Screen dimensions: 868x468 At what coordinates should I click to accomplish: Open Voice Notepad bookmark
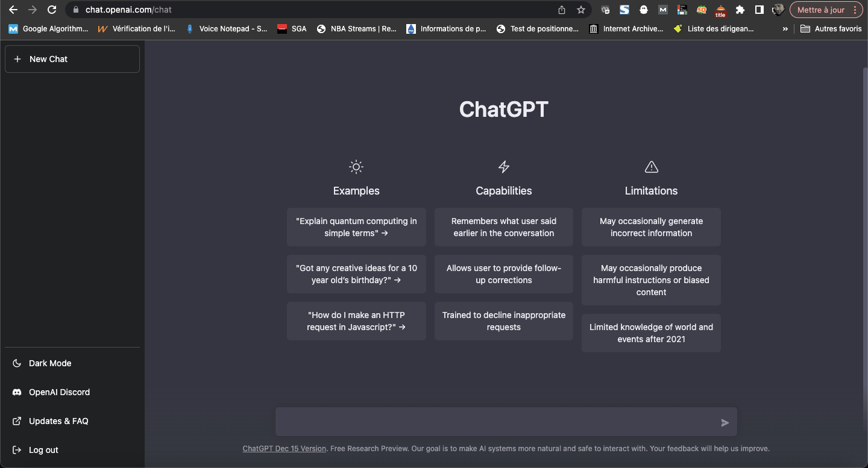coord(227,28)
